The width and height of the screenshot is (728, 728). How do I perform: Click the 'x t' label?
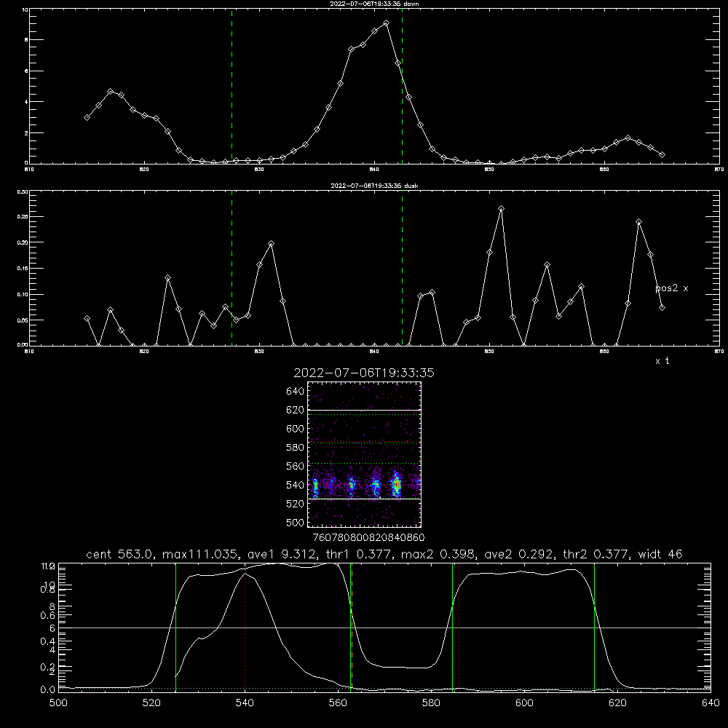click(662, 361)
